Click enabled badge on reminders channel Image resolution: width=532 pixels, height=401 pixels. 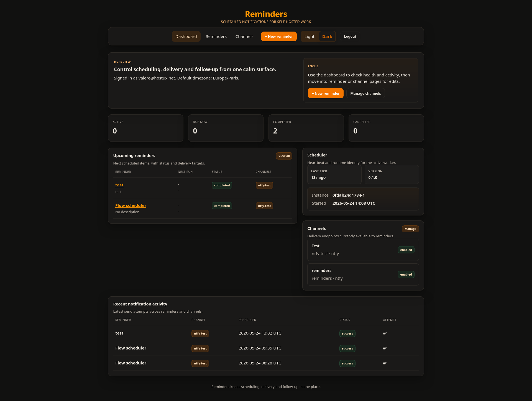click(406, 274)
